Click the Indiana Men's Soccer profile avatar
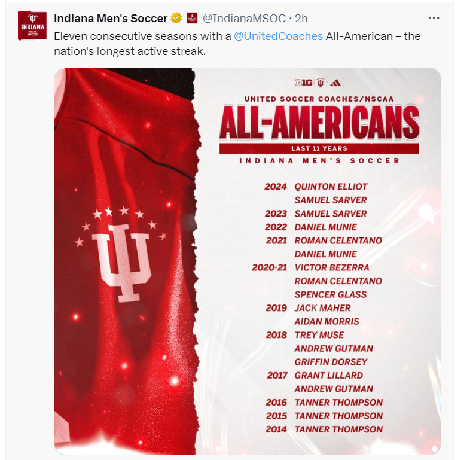476x460 pixels. [x=33, y=25]
